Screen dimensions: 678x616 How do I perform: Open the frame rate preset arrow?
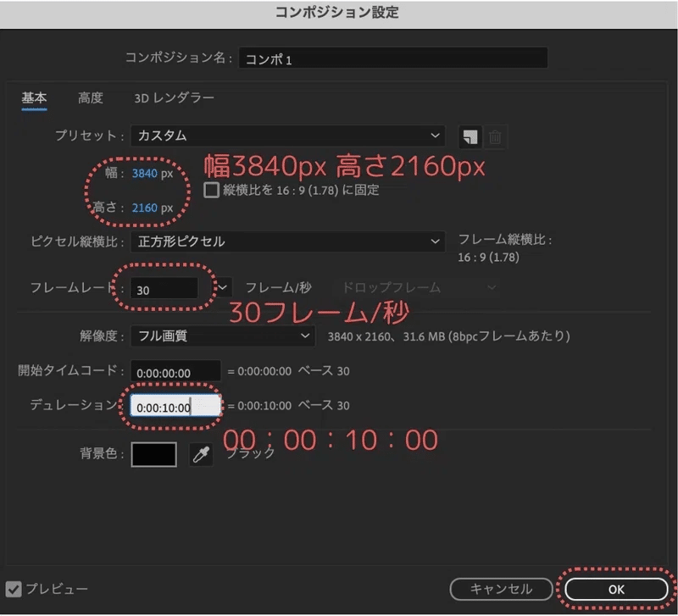pos(223,287)
